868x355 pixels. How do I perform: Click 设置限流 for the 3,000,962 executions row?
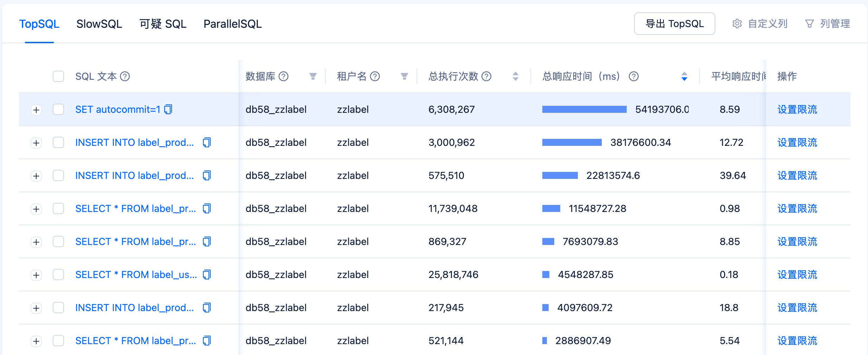point(797,142)
